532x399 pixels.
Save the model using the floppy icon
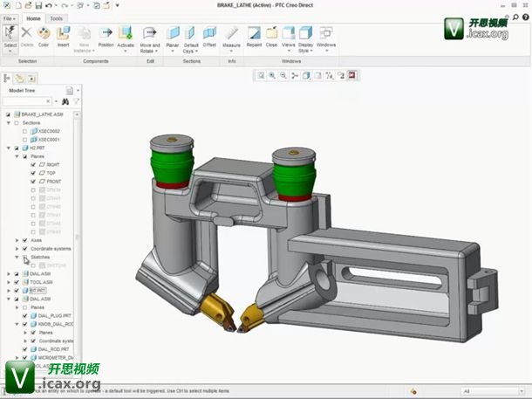click(38, 5)
